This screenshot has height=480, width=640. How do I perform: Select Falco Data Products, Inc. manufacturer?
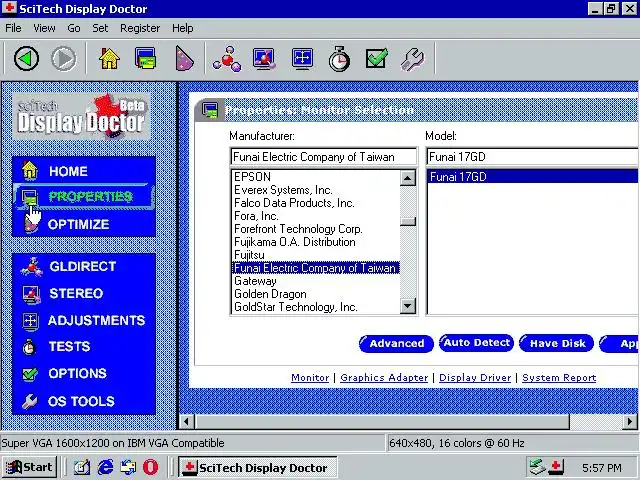pos(316,203)
